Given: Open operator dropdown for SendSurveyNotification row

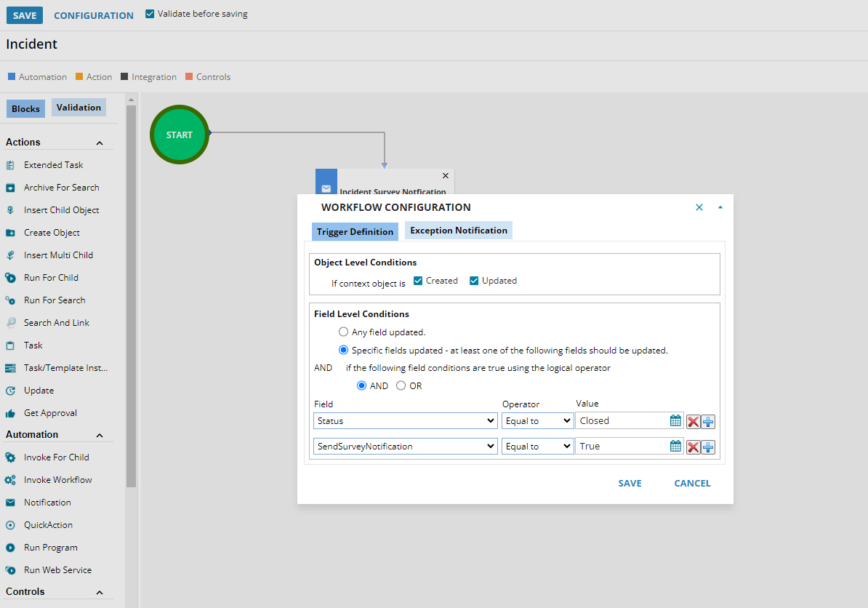Looking at the screenshot, I should 537,447.
